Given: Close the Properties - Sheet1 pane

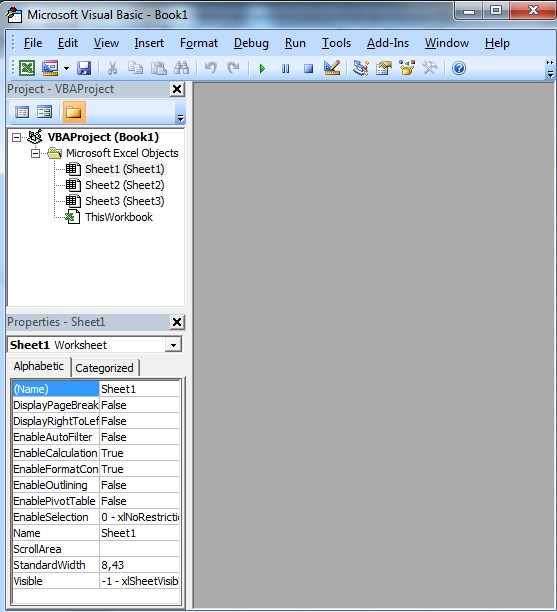Looking at the screenshot, I should 177,322.
